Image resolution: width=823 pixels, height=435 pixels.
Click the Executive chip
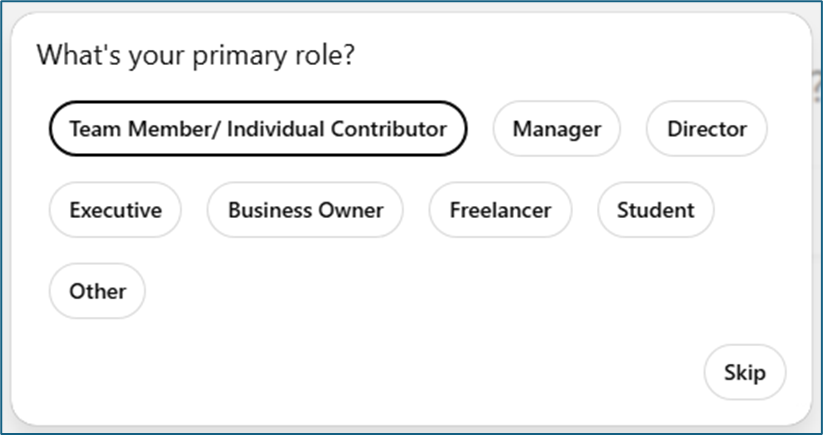click(115, 210)
